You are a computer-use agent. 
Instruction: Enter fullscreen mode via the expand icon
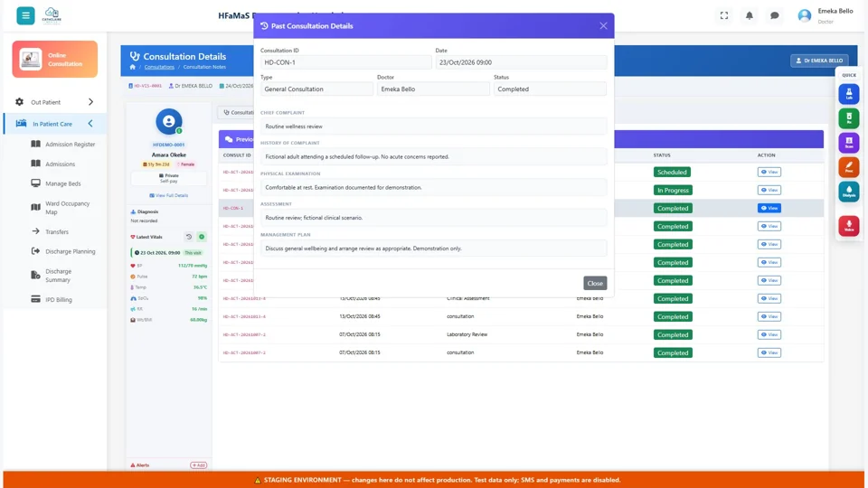pos(724,15)
